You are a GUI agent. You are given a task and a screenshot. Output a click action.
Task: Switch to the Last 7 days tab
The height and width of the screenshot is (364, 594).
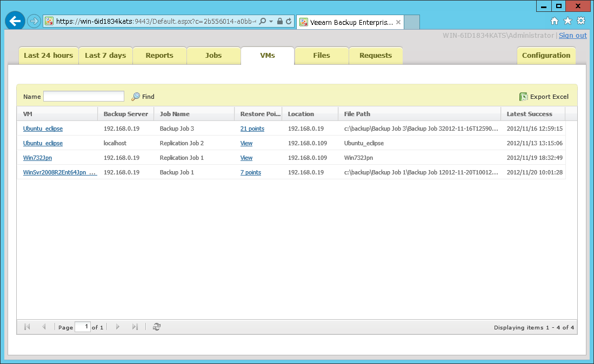105,55
